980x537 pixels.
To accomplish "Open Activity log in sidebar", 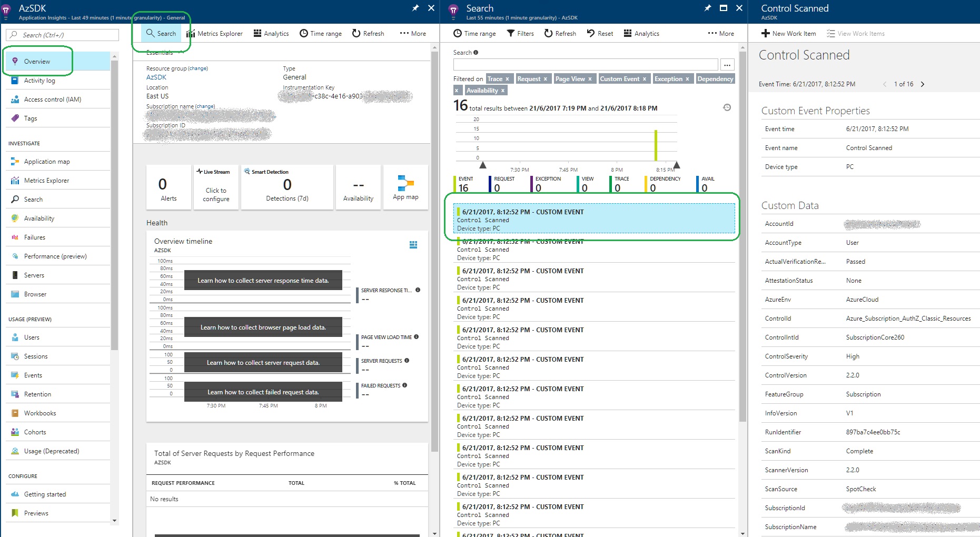I will point(58,81).
